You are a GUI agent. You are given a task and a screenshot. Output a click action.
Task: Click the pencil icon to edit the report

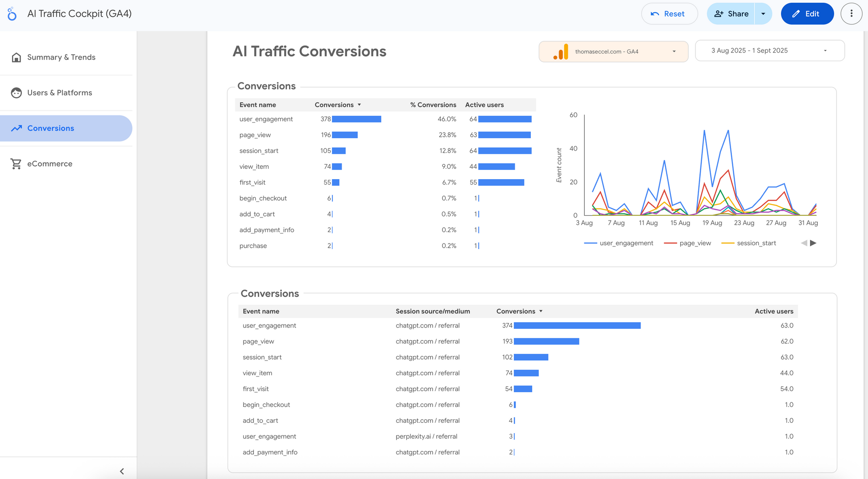coord(795,13)
